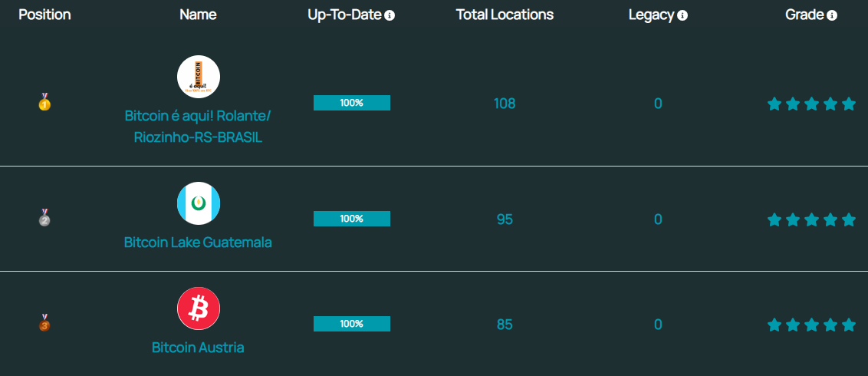This screenshot has width=868, height=376.
Task: Click the Name column header
Action: 198,15
